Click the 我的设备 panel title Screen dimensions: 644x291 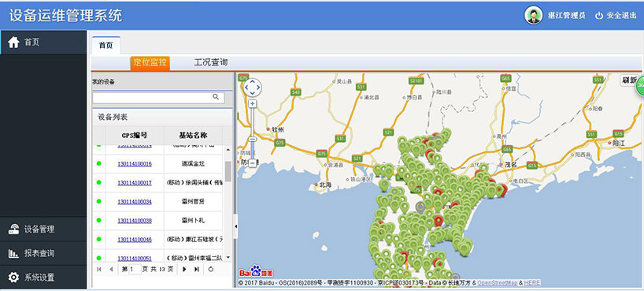(x=103, y=82)
